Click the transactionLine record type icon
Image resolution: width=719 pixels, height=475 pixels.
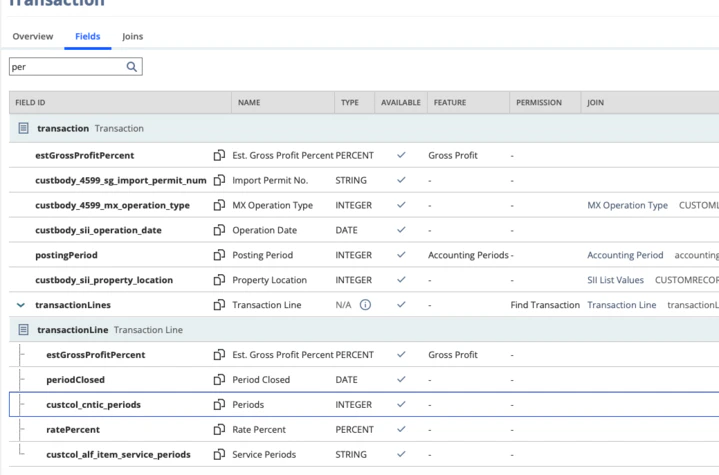click(x=23, y=330)
